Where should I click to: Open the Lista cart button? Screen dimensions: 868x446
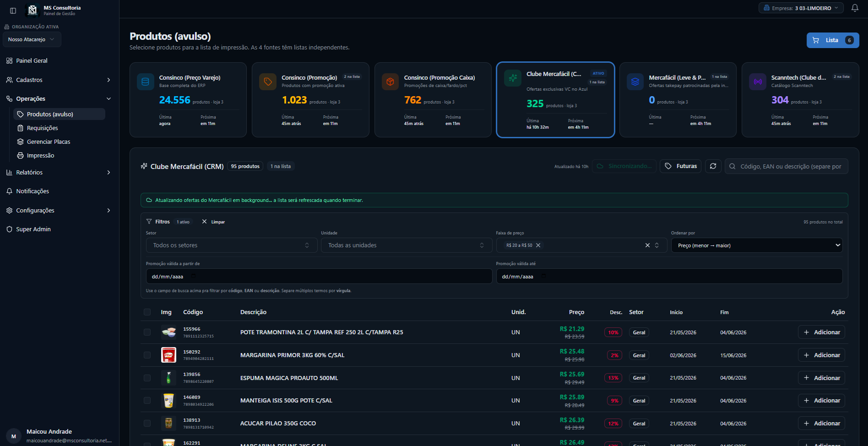pyautogui.click(x=833, y=40)
